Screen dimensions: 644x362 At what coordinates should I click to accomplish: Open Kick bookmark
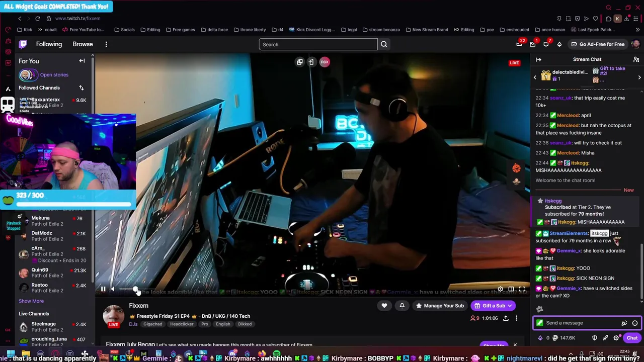[25, 30]
